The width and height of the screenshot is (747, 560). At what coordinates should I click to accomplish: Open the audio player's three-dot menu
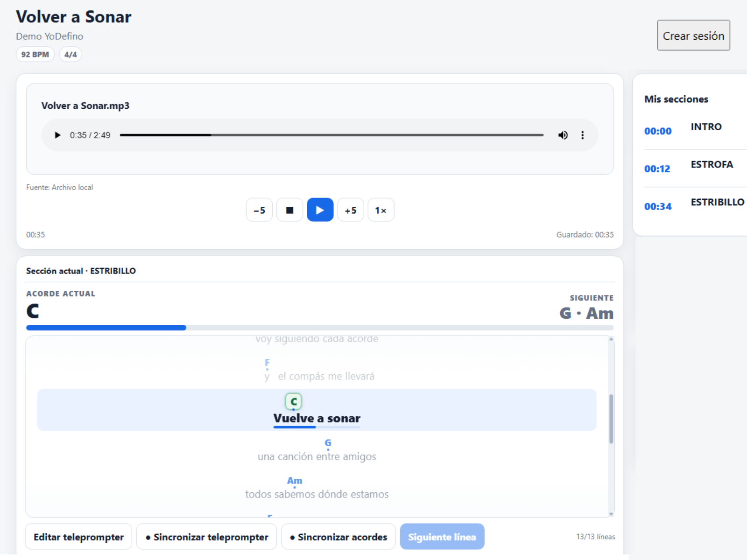coord(582,135)
